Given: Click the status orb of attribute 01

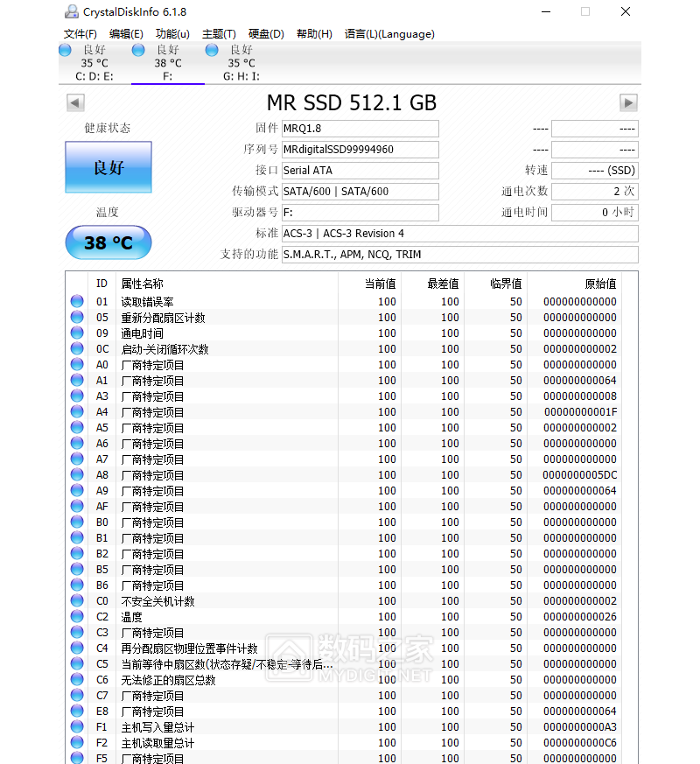Looking at the screenshot, I should pyautogui.click(x=77, y=301).
